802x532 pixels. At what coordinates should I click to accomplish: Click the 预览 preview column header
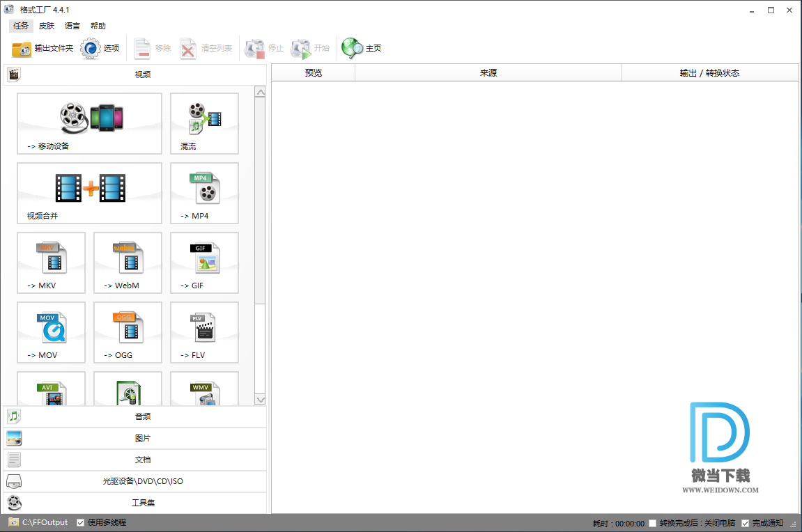tap(314, 72)
